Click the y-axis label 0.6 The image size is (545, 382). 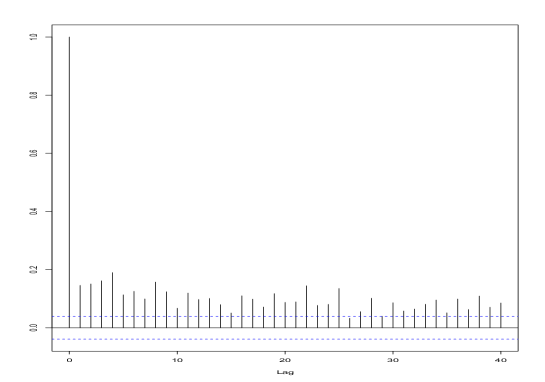(34, 153)
